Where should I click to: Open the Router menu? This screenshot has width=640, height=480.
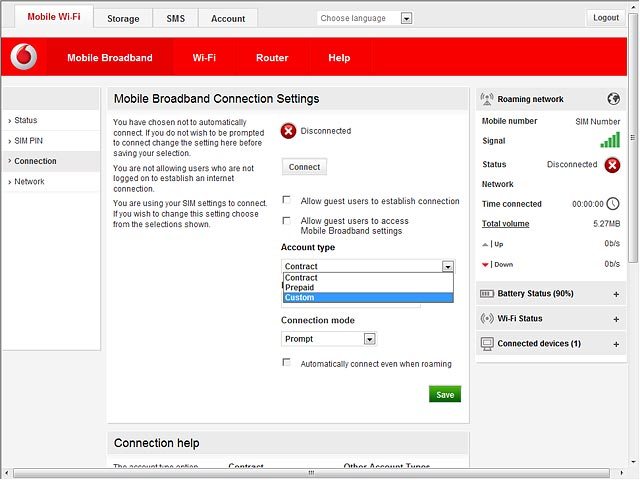pos(272,58)
